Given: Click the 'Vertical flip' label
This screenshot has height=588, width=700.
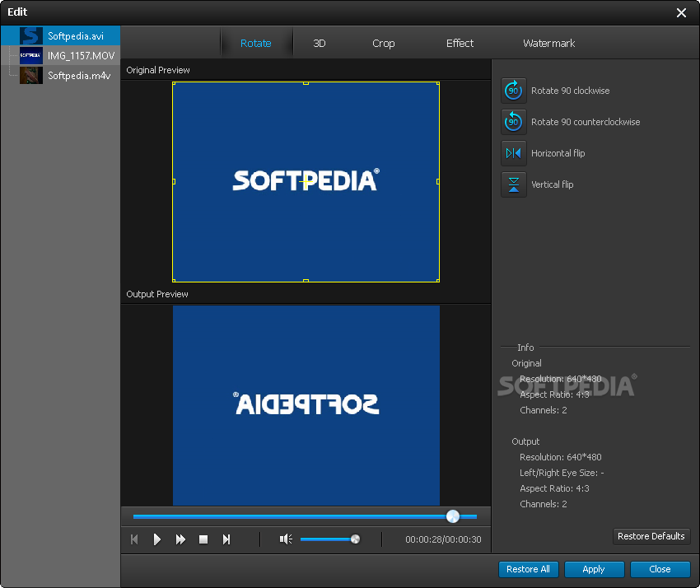Looking at the screenshot, I should tap(553, 184).
